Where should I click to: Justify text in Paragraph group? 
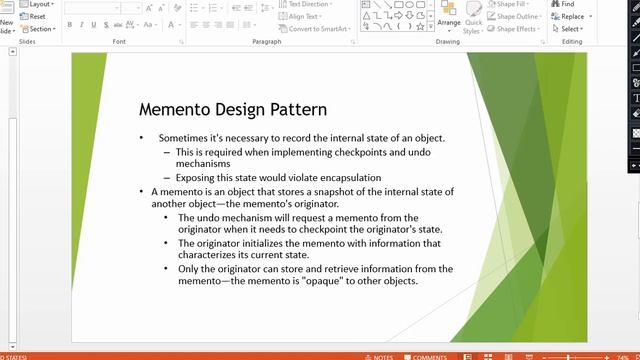[230, 25]
